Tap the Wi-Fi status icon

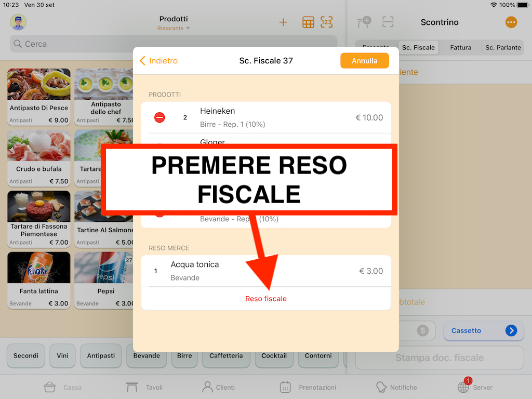tap(494, 5)
